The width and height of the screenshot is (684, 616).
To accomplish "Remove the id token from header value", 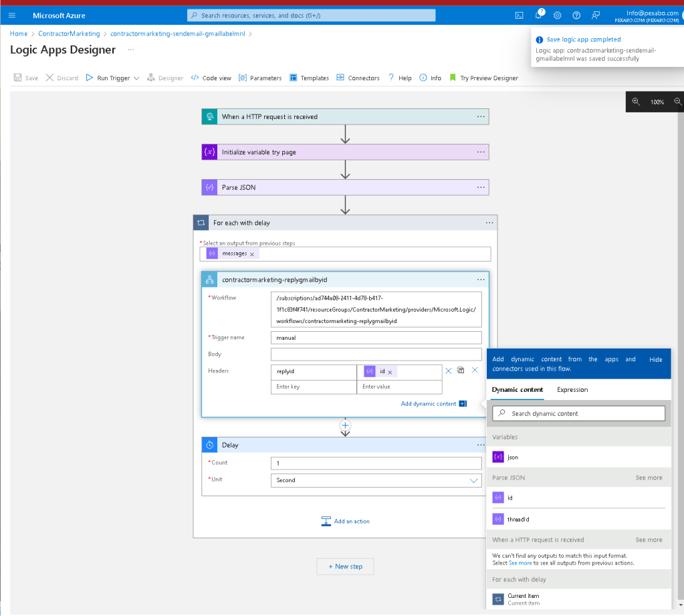I will [x=390, y=372].
